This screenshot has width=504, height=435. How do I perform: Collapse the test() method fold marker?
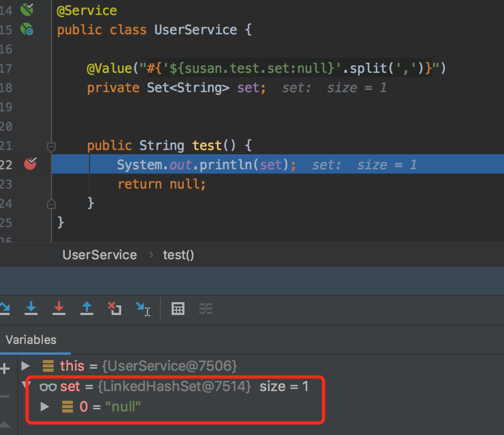51,146
